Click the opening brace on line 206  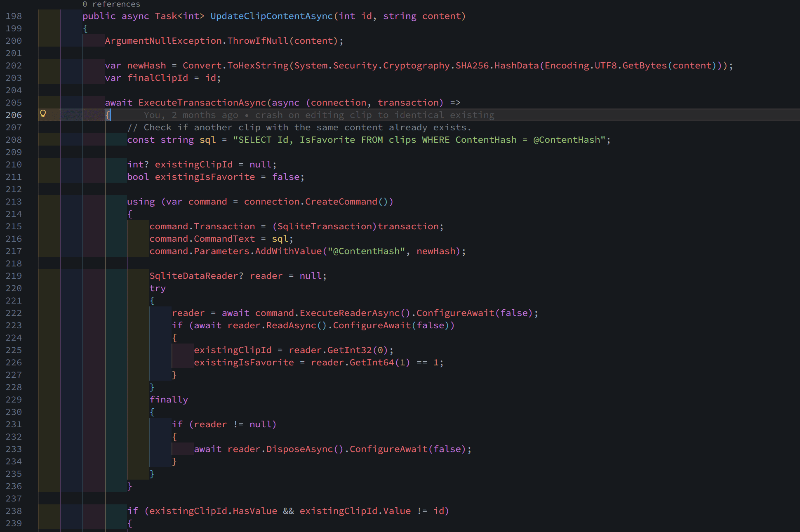[x=108, y=115]
